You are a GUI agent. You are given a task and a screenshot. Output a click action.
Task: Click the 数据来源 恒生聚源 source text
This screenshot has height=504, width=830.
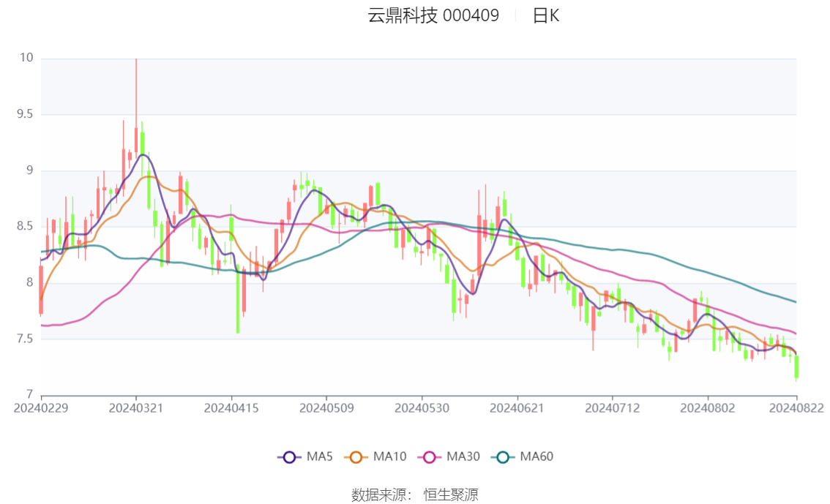pos(415,495)
